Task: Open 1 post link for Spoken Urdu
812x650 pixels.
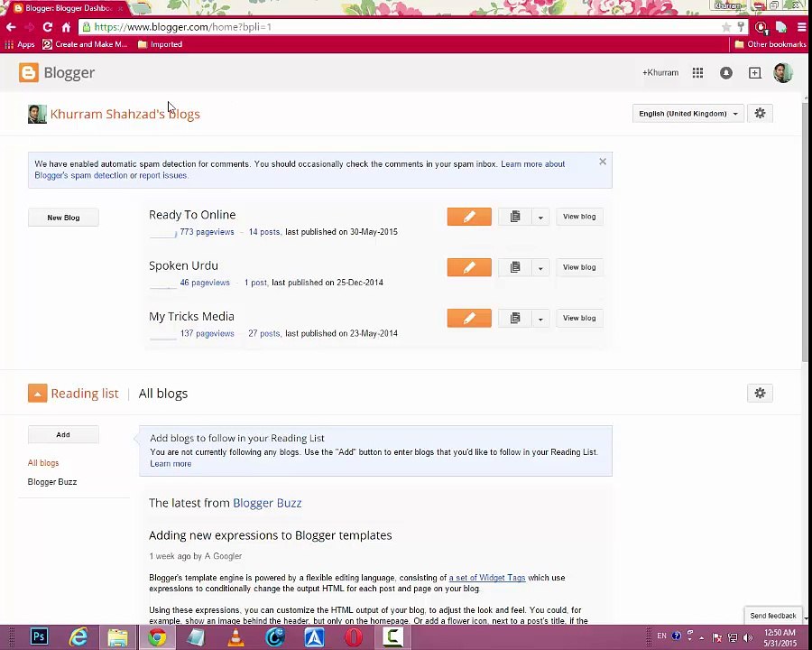Action: pos(256,283)
